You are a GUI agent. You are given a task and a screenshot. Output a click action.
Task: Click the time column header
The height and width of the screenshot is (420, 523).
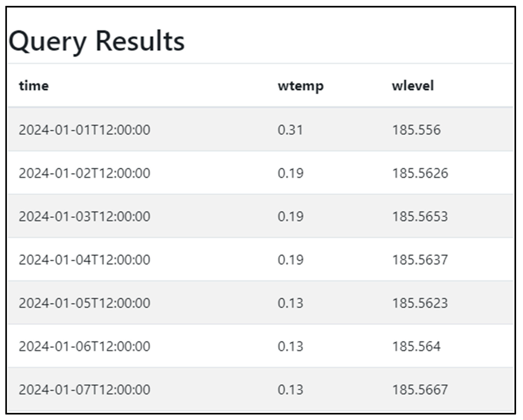[34, 86]
